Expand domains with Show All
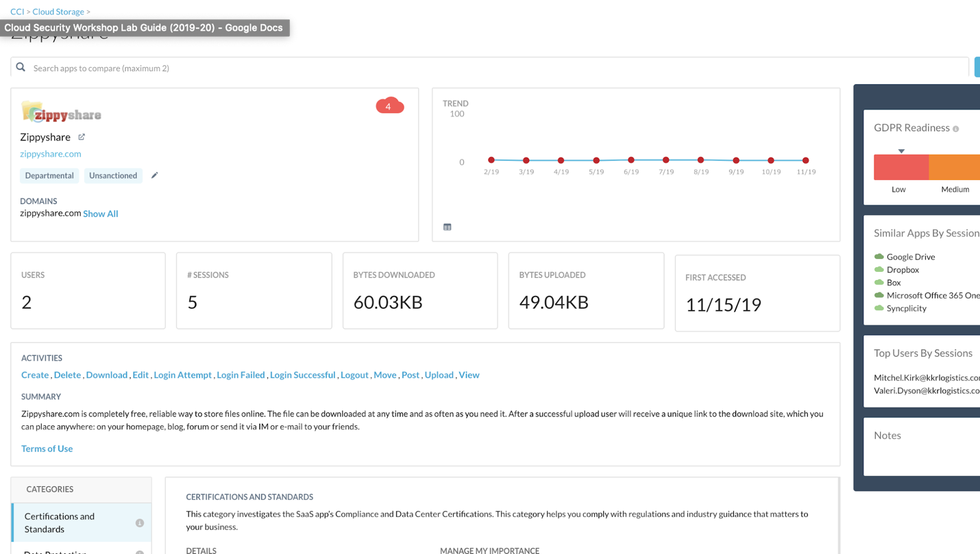The image size is (980, 554). click(101, 214)
